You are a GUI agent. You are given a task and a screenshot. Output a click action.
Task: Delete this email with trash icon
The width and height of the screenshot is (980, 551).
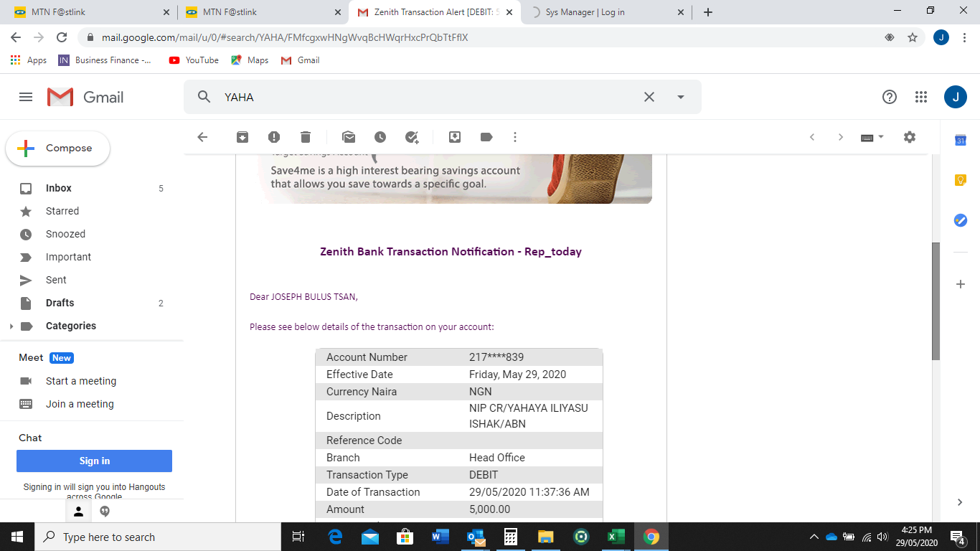[306, 137]
